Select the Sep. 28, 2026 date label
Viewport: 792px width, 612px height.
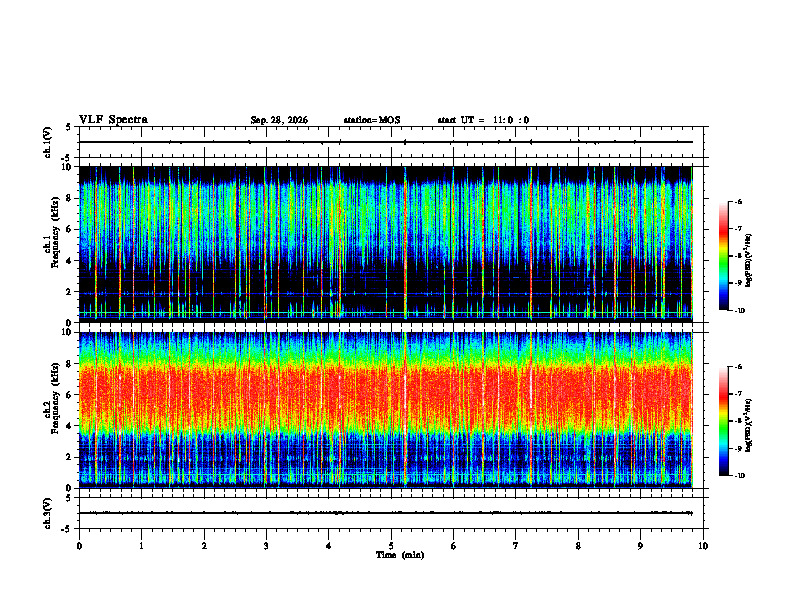point(279,120)
